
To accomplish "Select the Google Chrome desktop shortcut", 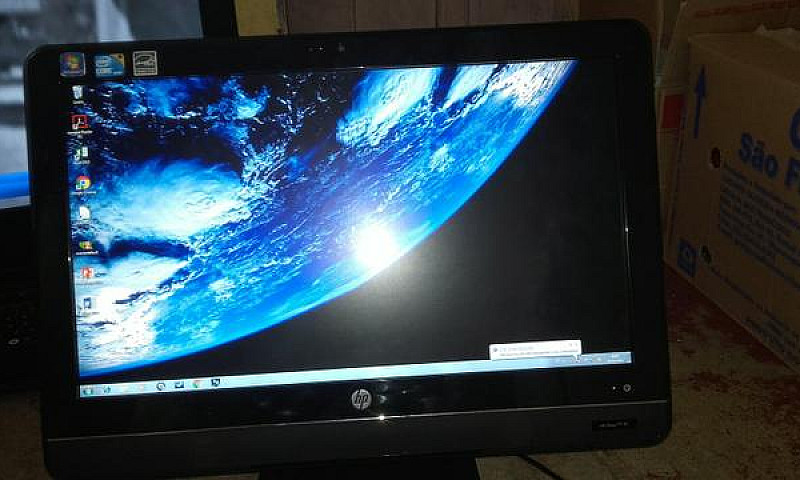I will (83, 183).
